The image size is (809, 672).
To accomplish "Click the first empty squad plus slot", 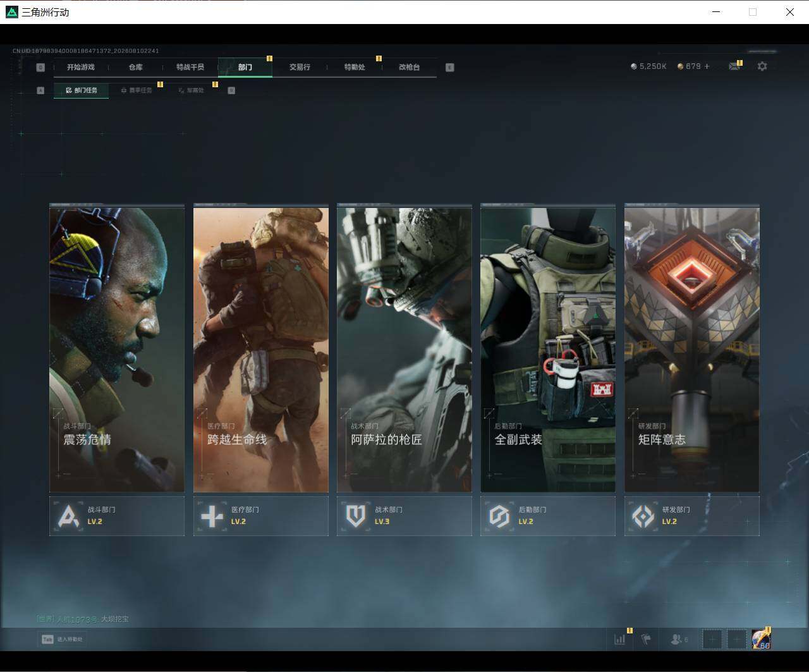I will 712,639.
